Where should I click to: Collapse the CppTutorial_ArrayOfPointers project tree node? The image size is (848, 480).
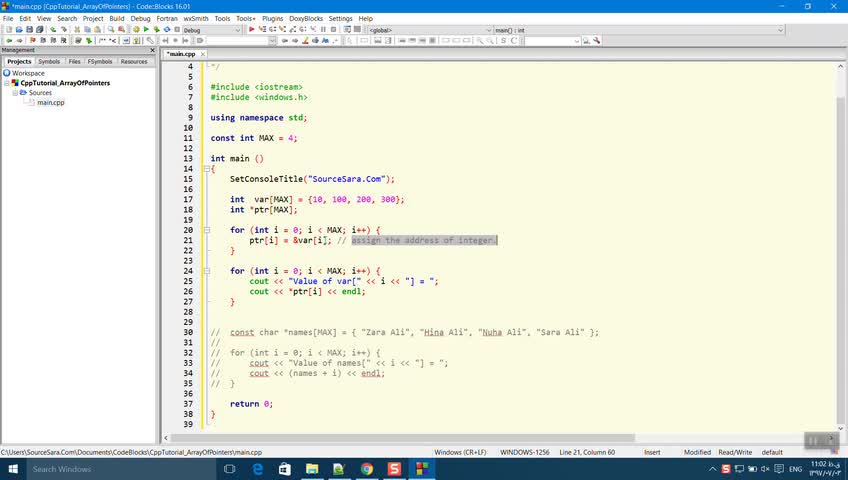[x=7, y=83]
